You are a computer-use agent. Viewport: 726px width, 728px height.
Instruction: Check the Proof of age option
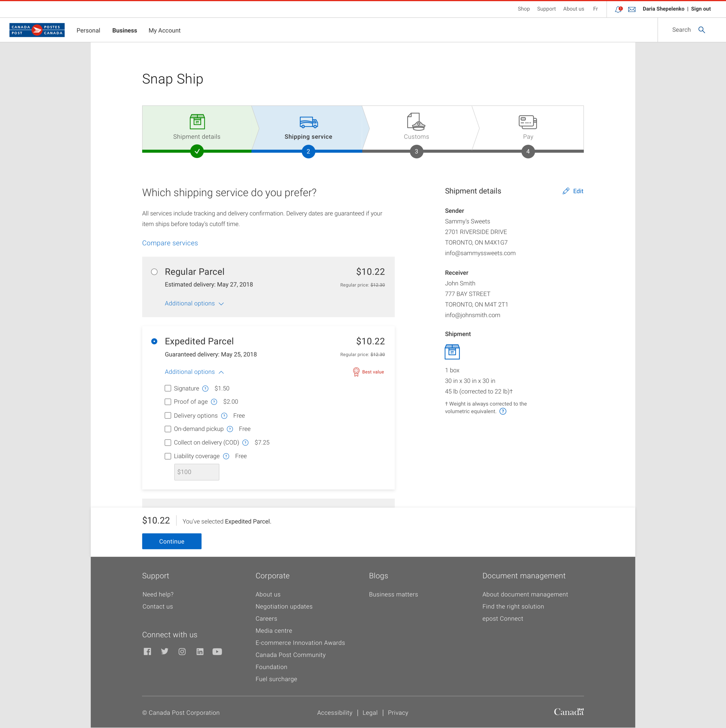pyautogui.click(x=168, y=402)
